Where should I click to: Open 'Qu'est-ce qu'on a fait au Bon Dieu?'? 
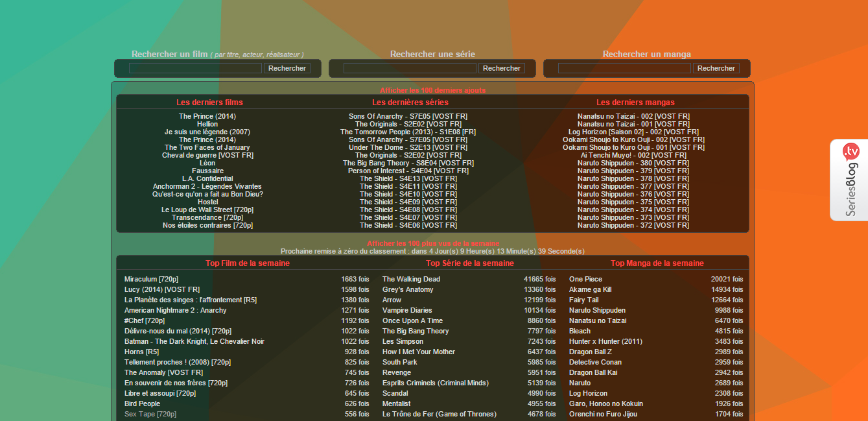coord(207,194)
